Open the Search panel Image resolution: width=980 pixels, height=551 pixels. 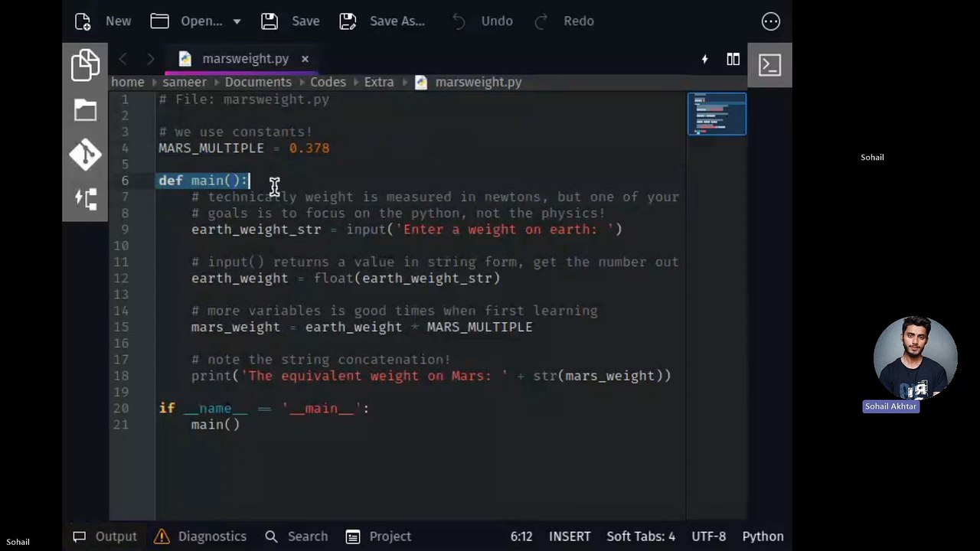tap(296, 536)
